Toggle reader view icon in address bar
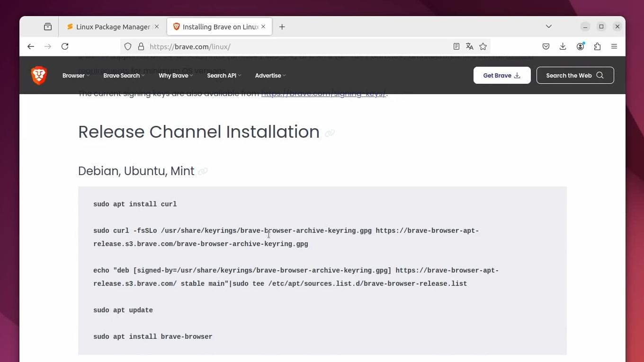The width and height of the screenshot is (644, 362). click(456, 46)
